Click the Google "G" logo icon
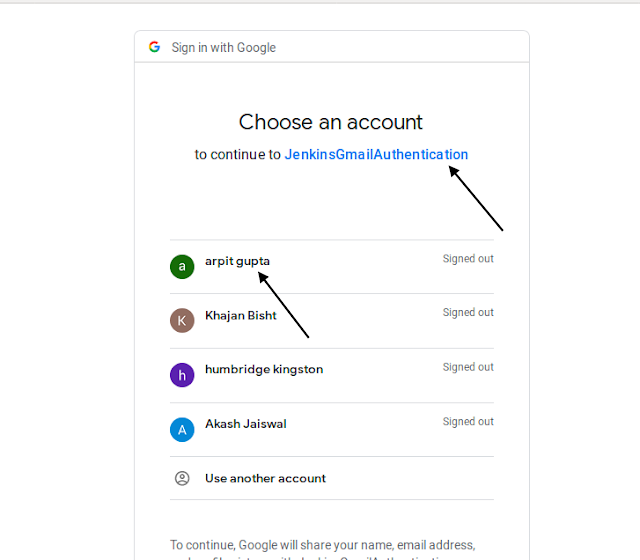This screenshot has height=560, width=640. pos(154,47)
